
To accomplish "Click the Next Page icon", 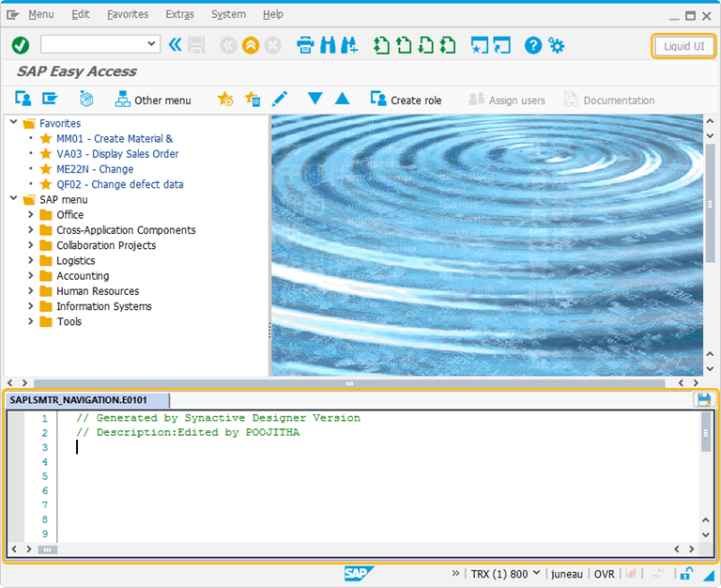I will [x=426, y=45].
